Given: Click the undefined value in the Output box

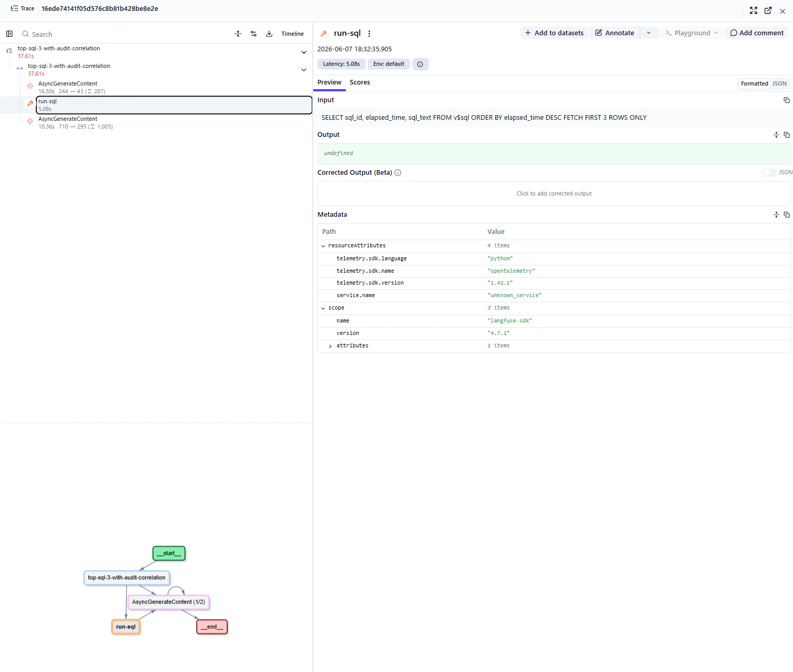Looking at the screenshot, I should 338,153.
